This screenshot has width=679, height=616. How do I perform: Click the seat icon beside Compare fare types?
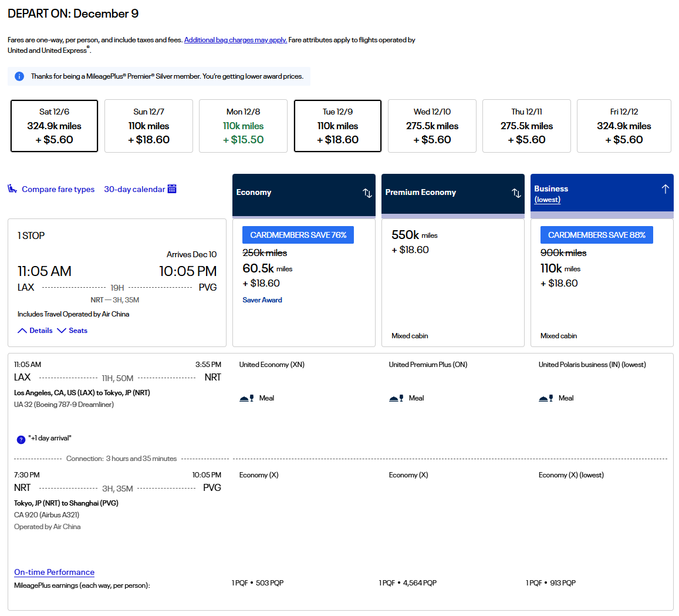(12, 189)
